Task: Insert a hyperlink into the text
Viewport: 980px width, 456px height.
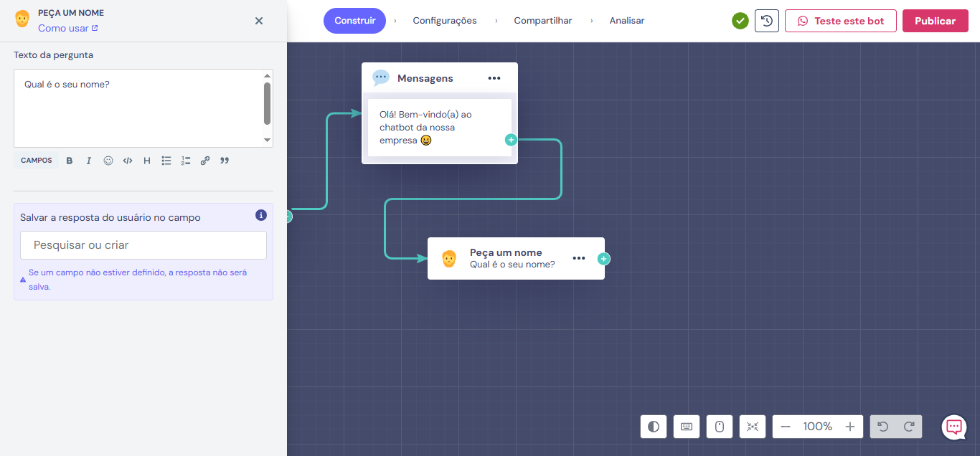Action: [x=205, y=161]
